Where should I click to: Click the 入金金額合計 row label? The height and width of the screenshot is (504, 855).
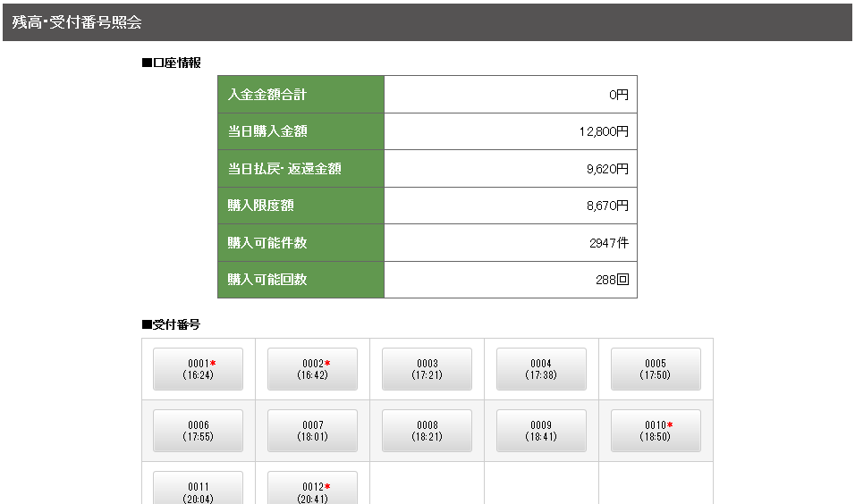(x=301, y=94)
